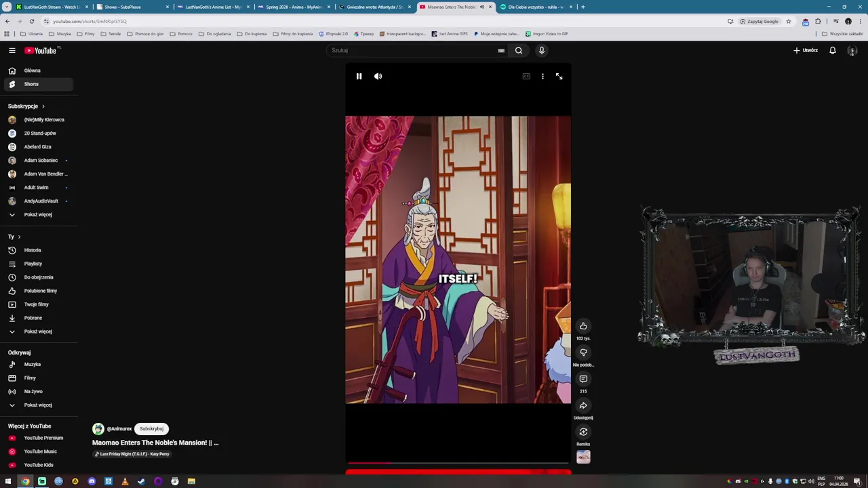Open Abelard Giza channel
The height and width of the screenshot is (488, 868).
[x=38, y=147]
